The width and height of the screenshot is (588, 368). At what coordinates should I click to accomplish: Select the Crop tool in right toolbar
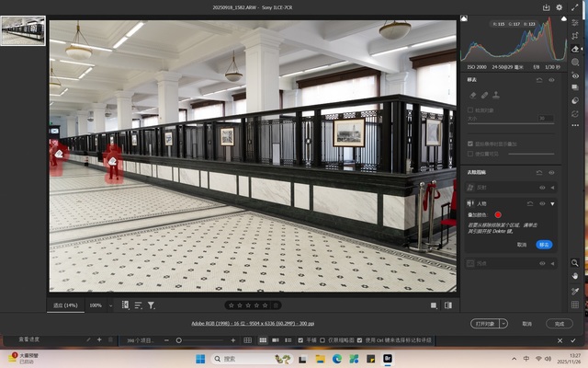pyautogui.click(x=575, y=35)
